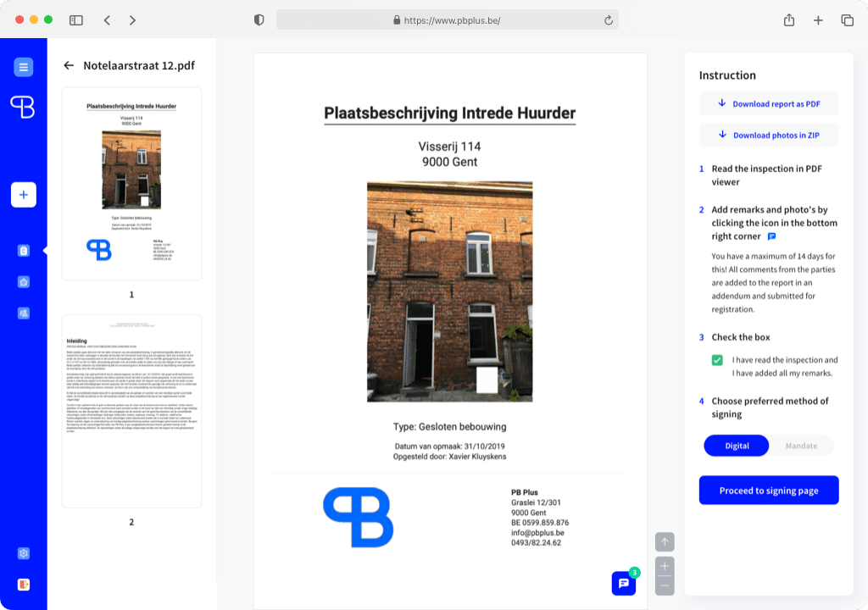
Task: Download report as PDF
Action: [x=768, y=104]
